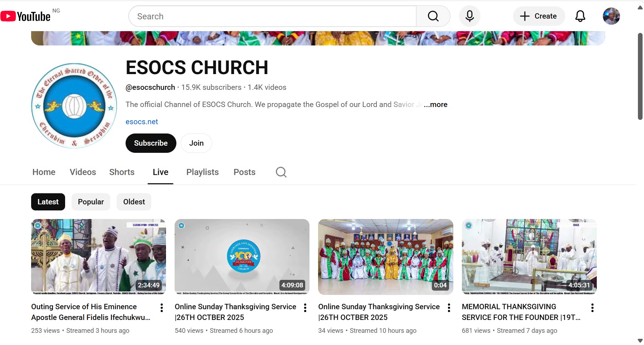Subscribe to ESOCS Church
The image size is (644, 345).
[x=151, y=143]
